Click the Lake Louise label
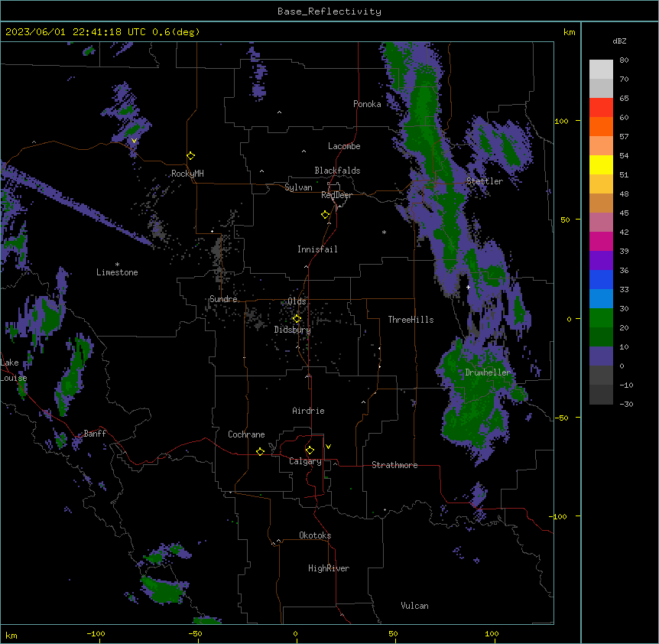This screenshot has width=659, height=644. [14, 370]
